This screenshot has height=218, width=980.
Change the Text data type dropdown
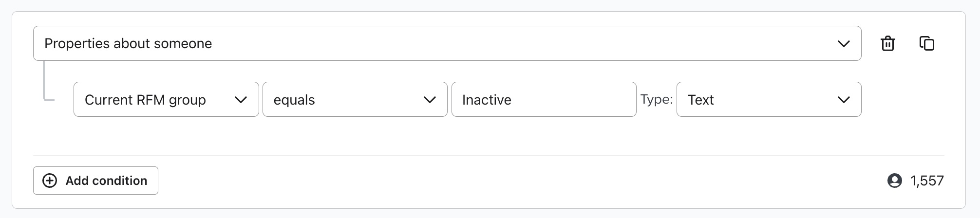768,100
